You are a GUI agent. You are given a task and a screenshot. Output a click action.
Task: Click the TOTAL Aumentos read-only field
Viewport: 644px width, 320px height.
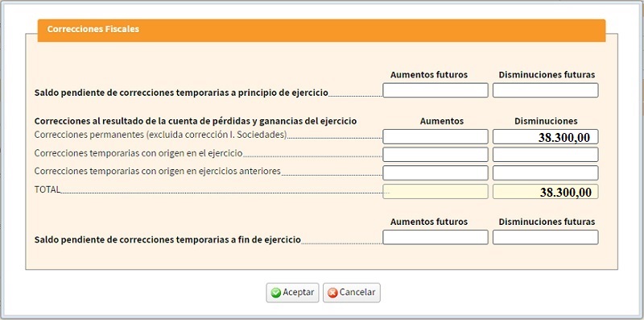(x=436, y=192)
